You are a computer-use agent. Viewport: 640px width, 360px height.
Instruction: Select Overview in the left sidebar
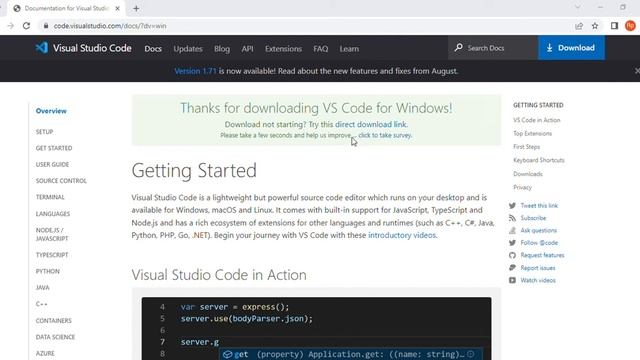[51, 111]
